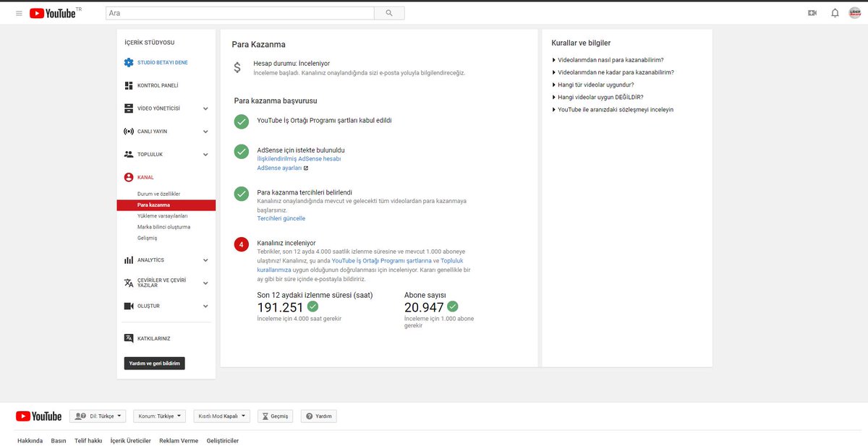
Task: Open Kontrol Paneli in sidebar
Action: [x=158, y=85]
